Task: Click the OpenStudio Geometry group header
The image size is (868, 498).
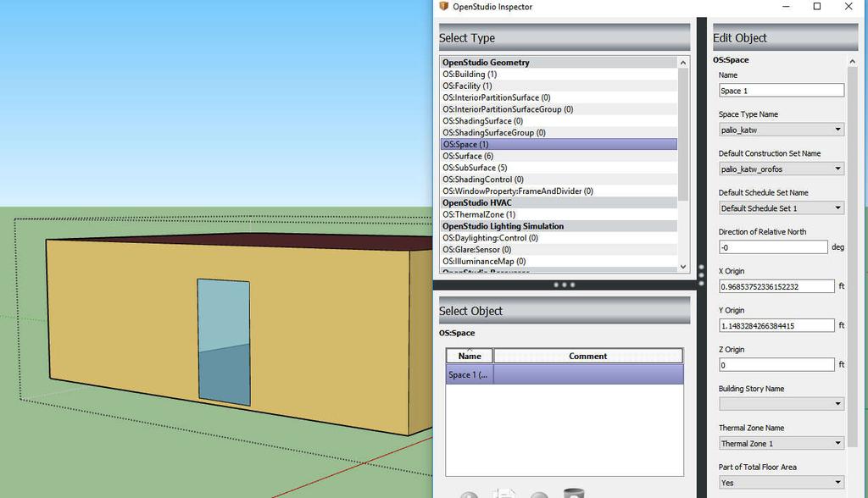Action: click(x=559, y=63)
